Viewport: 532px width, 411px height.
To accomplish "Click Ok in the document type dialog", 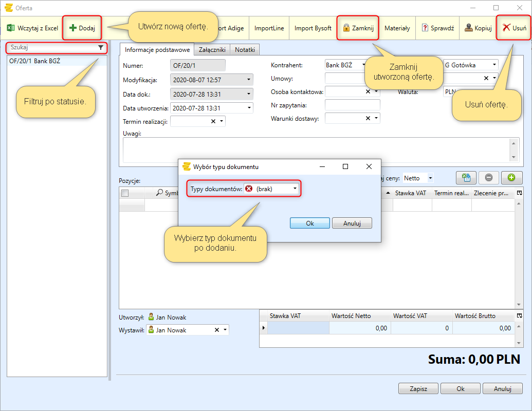I will (309, 223).
